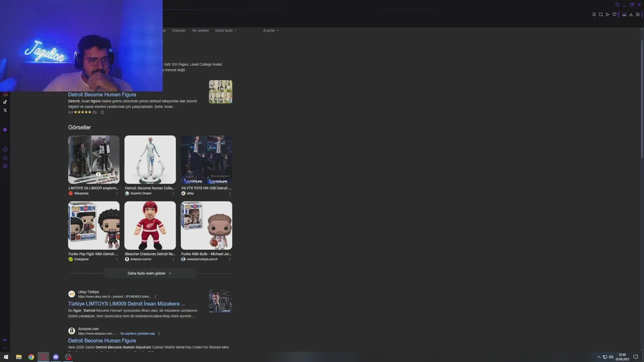Open more options for Aliexpress image result

click(117, 193)
